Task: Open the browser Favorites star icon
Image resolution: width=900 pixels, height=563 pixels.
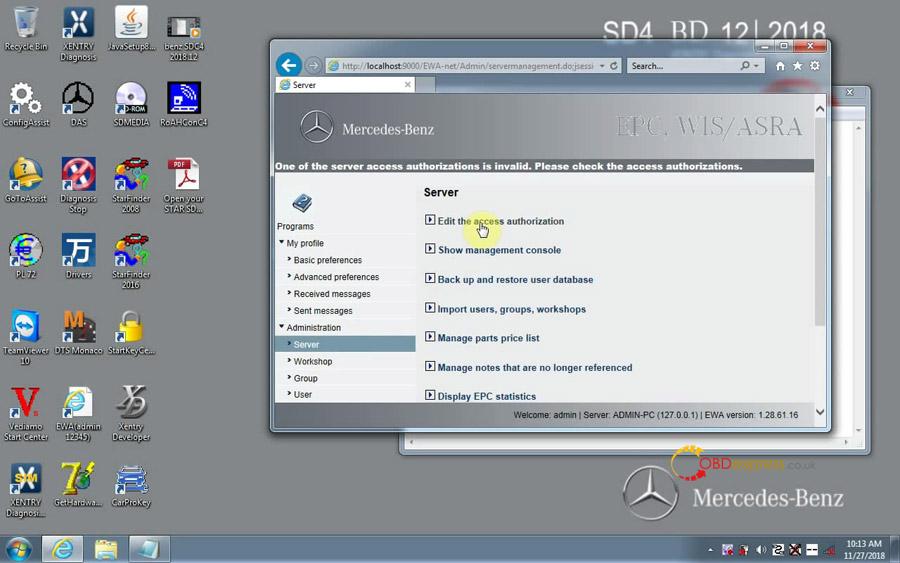Action: click(797, 66)
